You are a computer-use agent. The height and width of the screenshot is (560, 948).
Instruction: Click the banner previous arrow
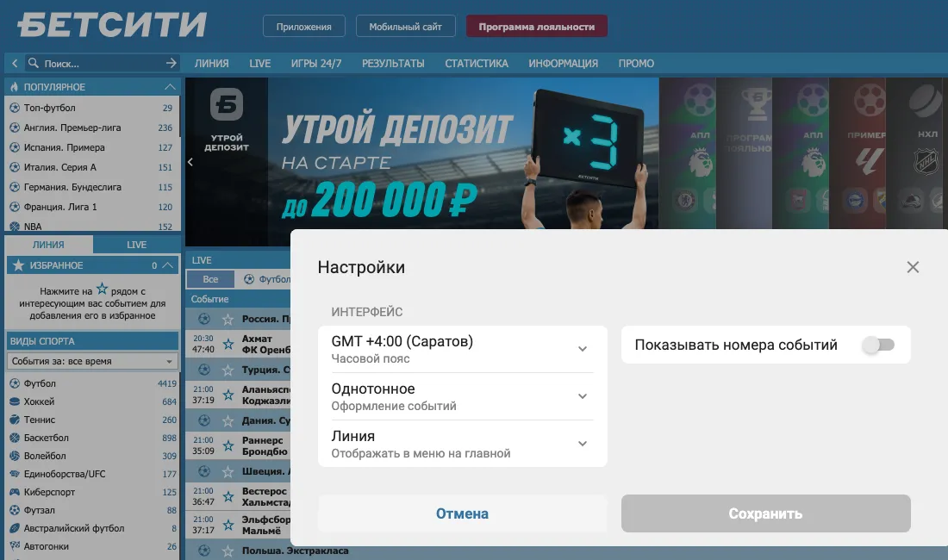(190, 162)
